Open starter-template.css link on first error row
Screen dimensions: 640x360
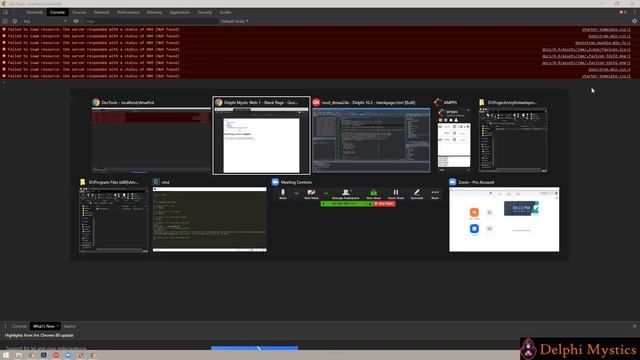pos(606,29)
